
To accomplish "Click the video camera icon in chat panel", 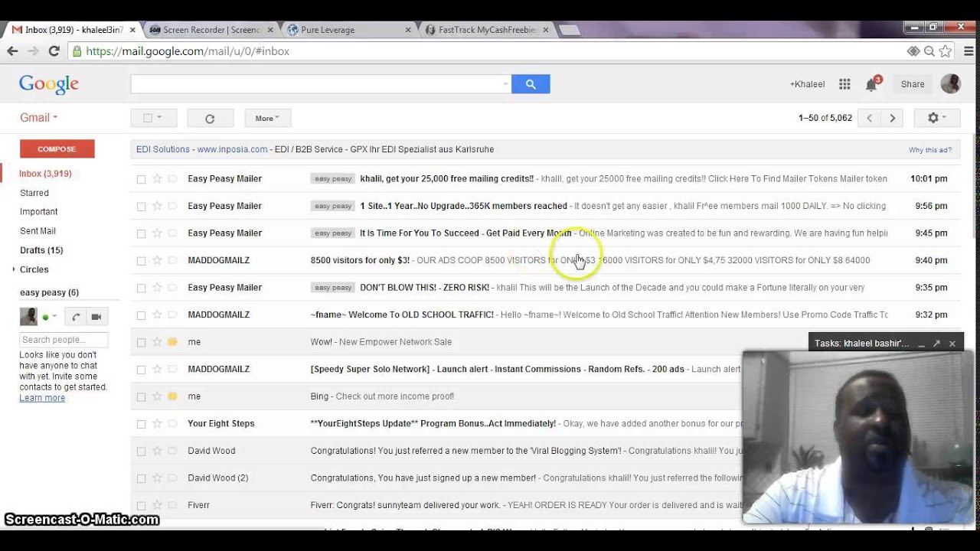I will point(96,317).
